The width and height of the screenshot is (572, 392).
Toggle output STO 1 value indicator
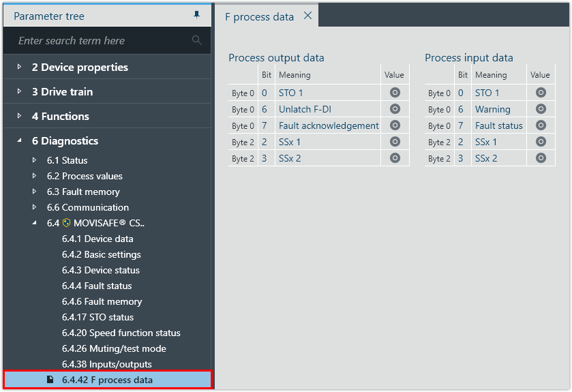395,93
